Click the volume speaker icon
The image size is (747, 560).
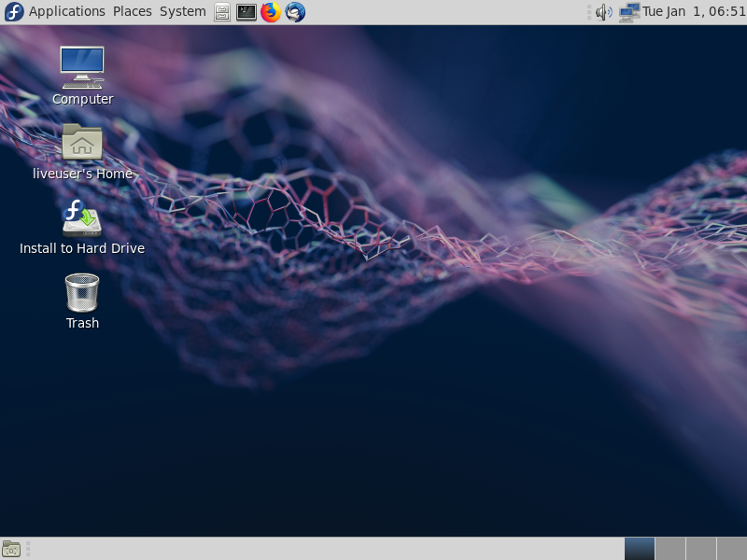click(604, 12)
